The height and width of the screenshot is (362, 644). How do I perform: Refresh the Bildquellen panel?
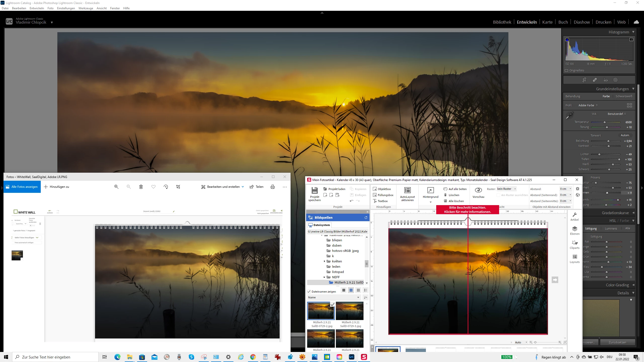[x=366, y=218]
